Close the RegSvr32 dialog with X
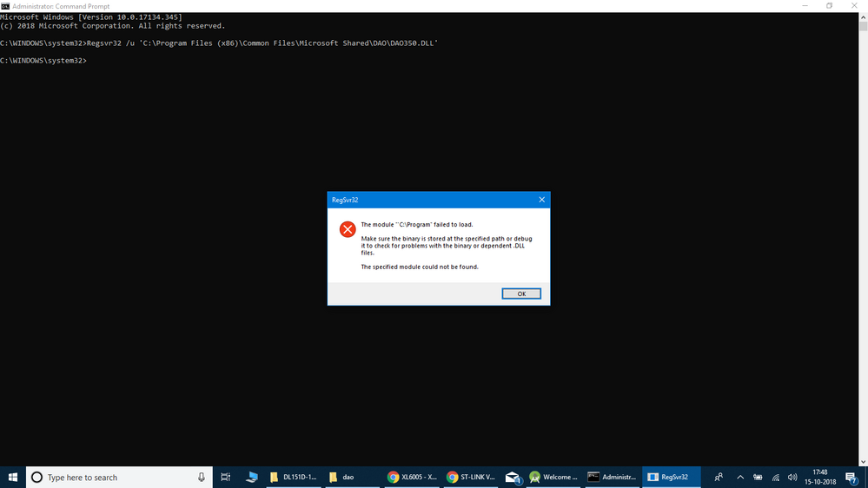 click(x=541, y=200)
